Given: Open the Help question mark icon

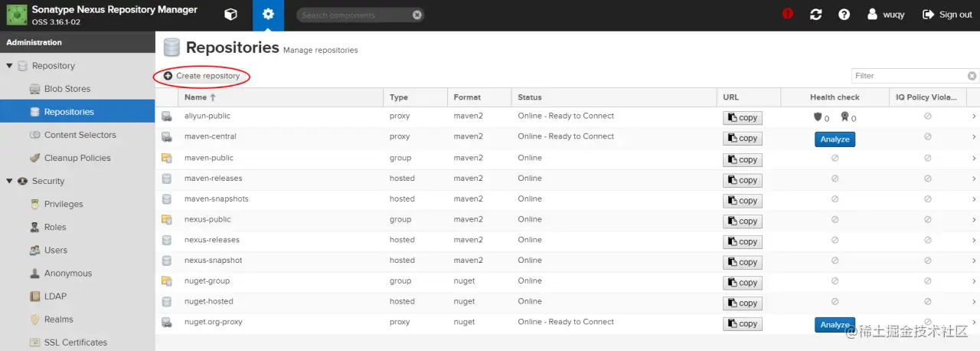Looking at the screenshot, I should coord(844,15).
